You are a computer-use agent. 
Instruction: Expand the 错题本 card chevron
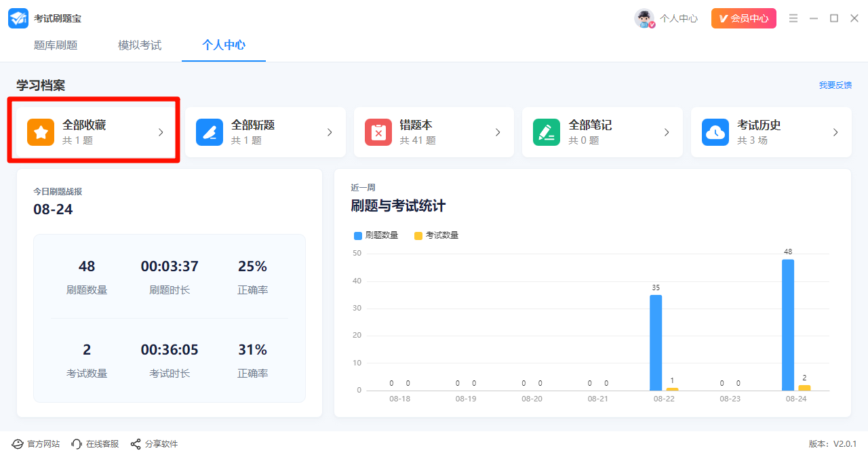(498, 132)
